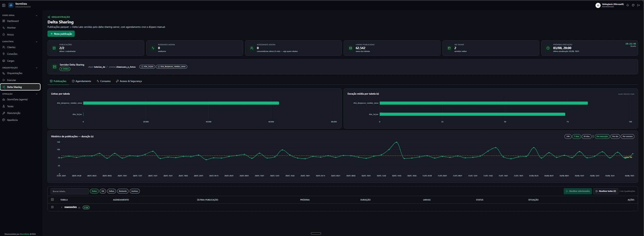Click the StormData lightning logo
The width and height of the screenshot is (644, 236).
(x=11, y=5)
